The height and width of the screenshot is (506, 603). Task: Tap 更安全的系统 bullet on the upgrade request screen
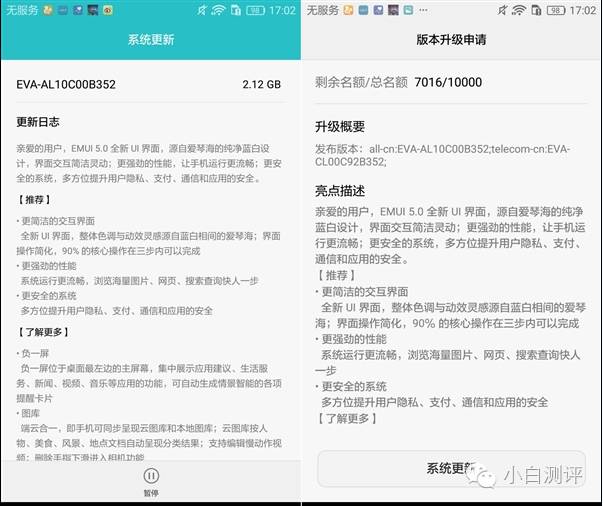click(x=351, y=386)
